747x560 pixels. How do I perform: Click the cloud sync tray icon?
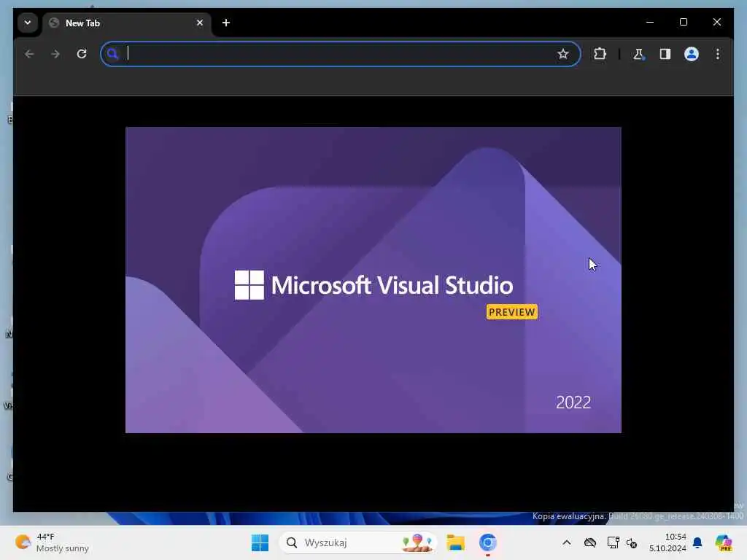589,542
